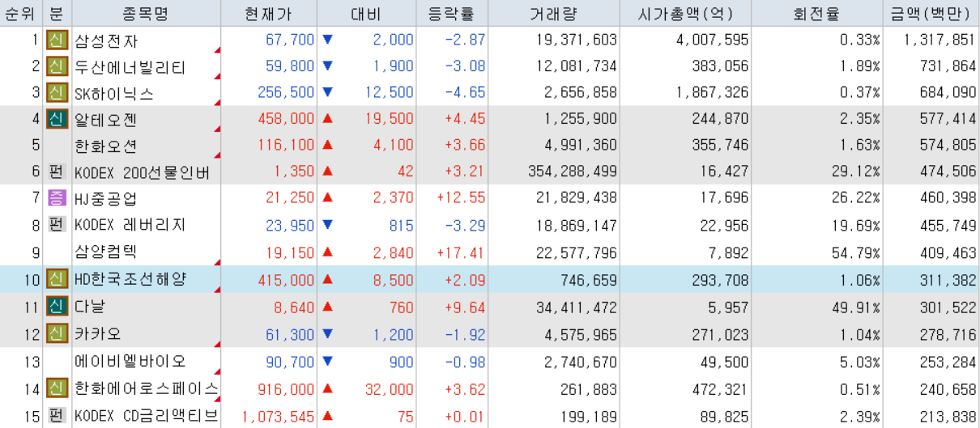The width and height of the screenshot is (980, 428).
Task: Click the change value 32,000
Action: 389,389
